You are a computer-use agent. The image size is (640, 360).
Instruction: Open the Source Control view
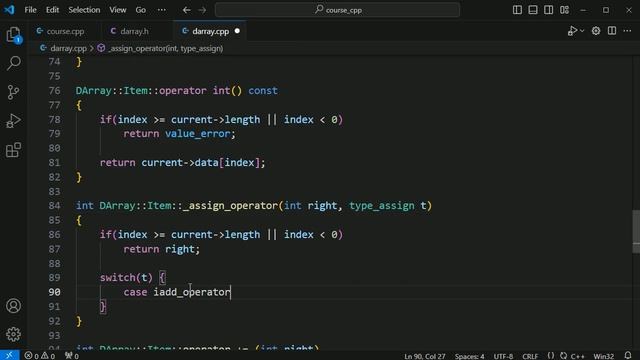[x=13, y=92]
